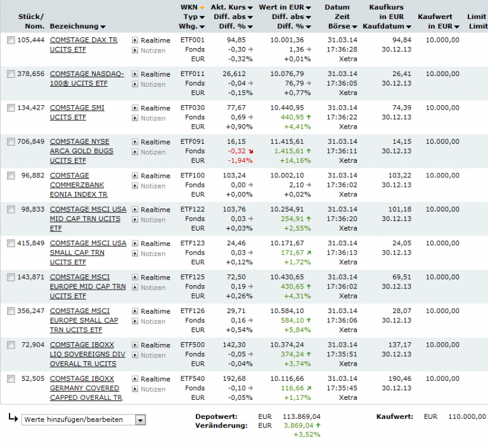The width and height of the screenshot is (488, 448).
Task: Sort by Kaufwert in EUR column header
Action: pyautogui.click(x=439, y=22)
